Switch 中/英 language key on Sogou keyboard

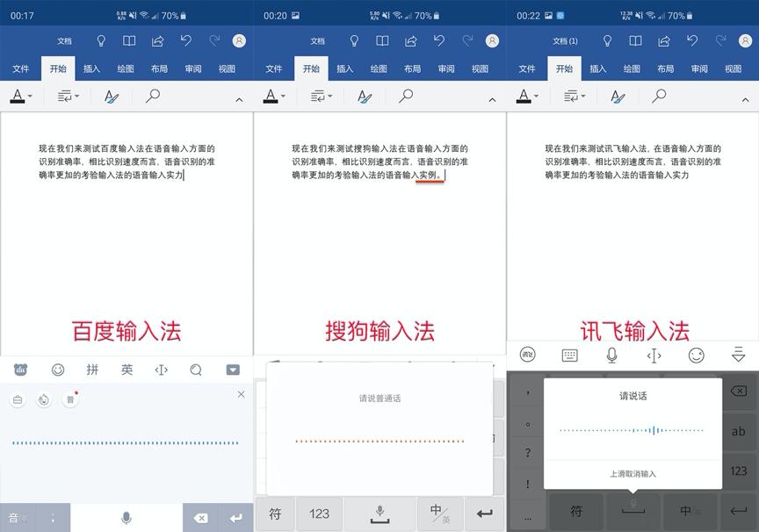[x=441, y=513]
